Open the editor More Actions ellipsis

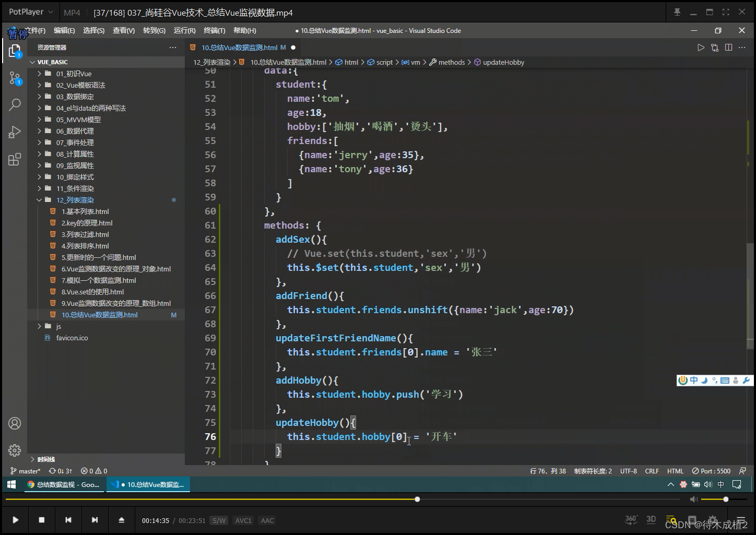[742, 47]
